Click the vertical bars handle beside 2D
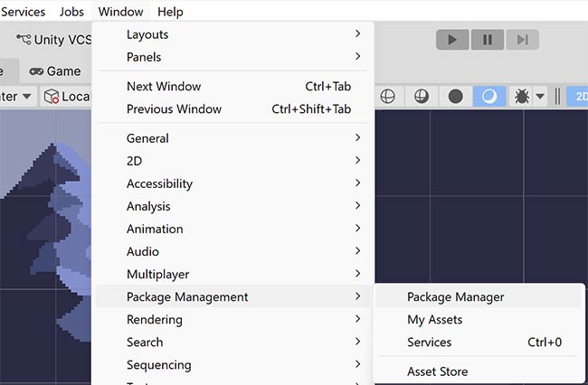588x385 pixels. click(x=557, y=97)
